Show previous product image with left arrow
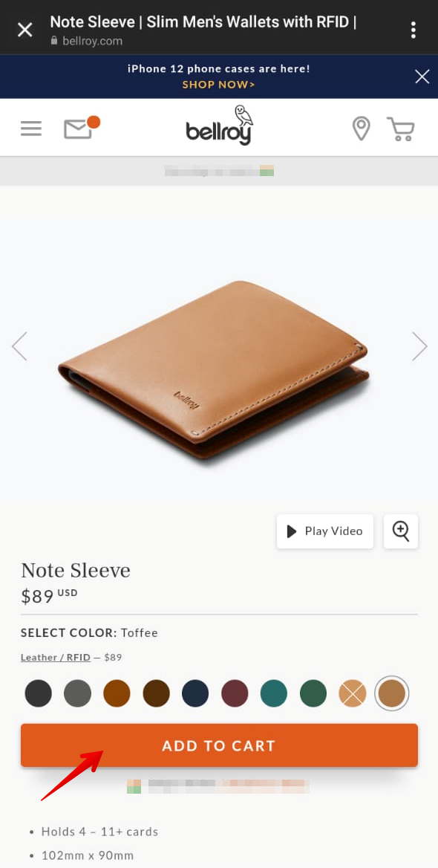 [19, 346]
